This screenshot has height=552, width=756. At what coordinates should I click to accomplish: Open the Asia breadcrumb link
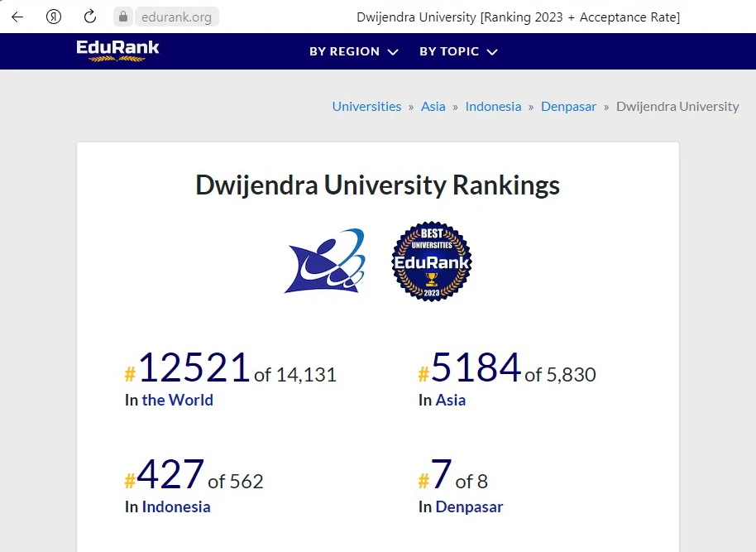pos(433,106)
